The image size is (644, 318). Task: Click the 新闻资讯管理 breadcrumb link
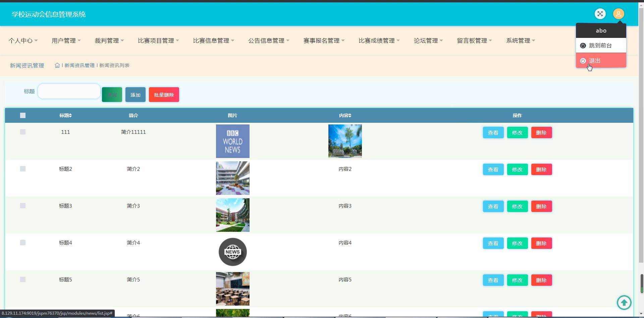pos(79,65)
